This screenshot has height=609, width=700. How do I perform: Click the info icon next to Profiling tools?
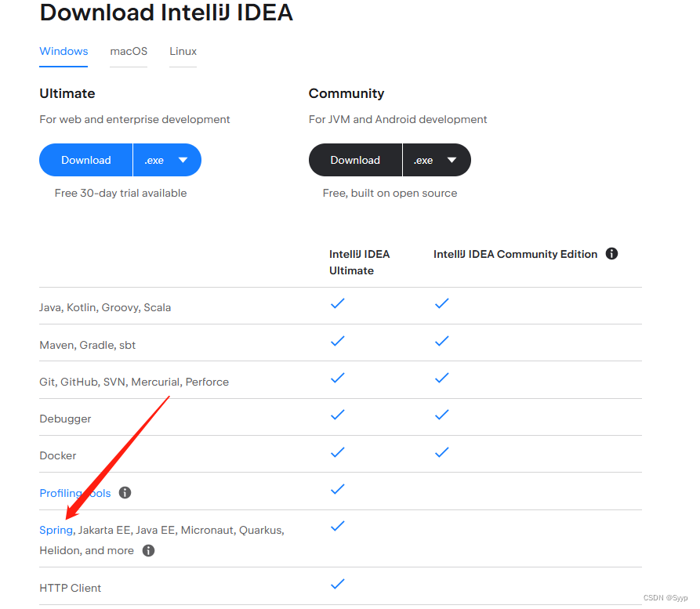125,492
